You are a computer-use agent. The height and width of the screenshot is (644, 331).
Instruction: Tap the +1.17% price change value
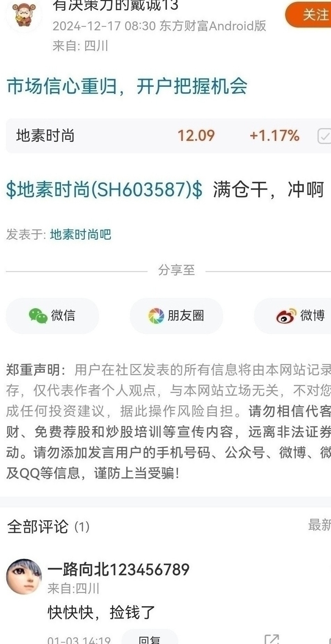pos(274,136)
